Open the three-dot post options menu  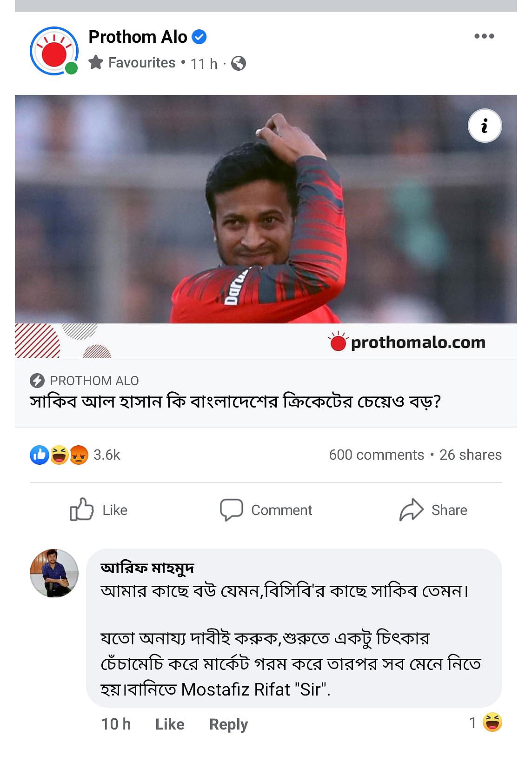tap(484, 36)
